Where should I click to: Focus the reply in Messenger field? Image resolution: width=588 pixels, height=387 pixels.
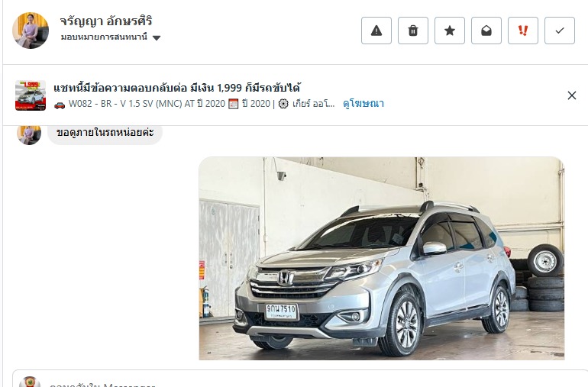pyautogui.click(x=300, y=382)
